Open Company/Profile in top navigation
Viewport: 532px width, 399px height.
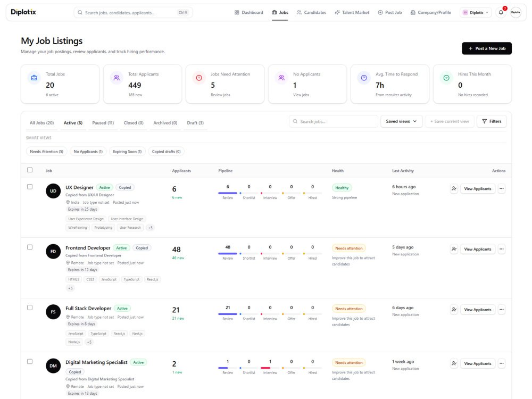[431, 13]
